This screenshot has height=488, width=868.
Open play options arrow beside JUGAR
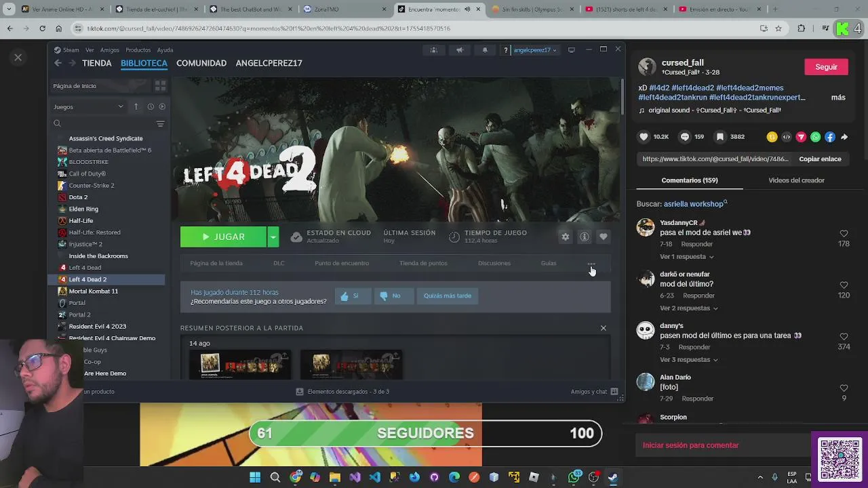point(273,237)
